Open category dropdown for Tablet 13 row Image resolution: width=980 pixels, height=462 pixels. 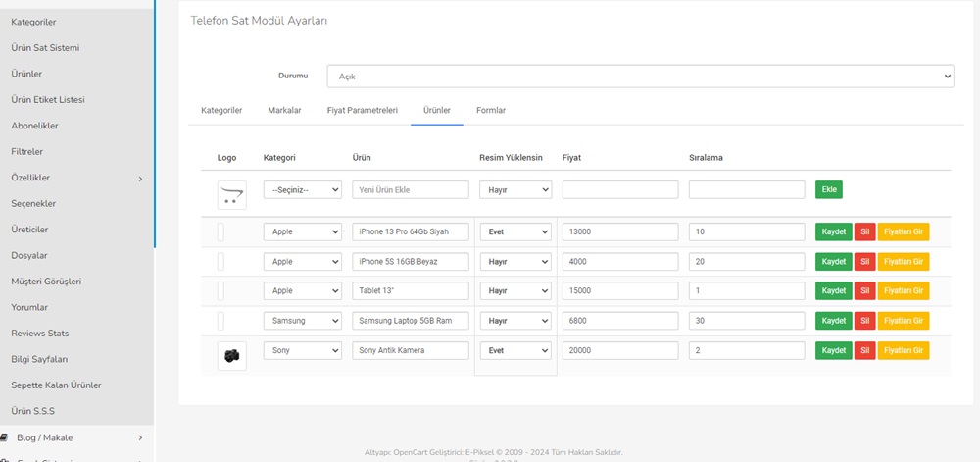point(303,290)
